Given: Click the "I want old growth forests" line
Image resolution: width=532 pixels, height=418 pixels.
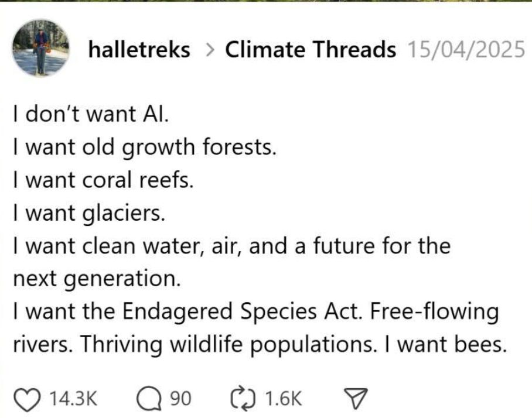Looking at the screenshot, I should pos(145,148).
